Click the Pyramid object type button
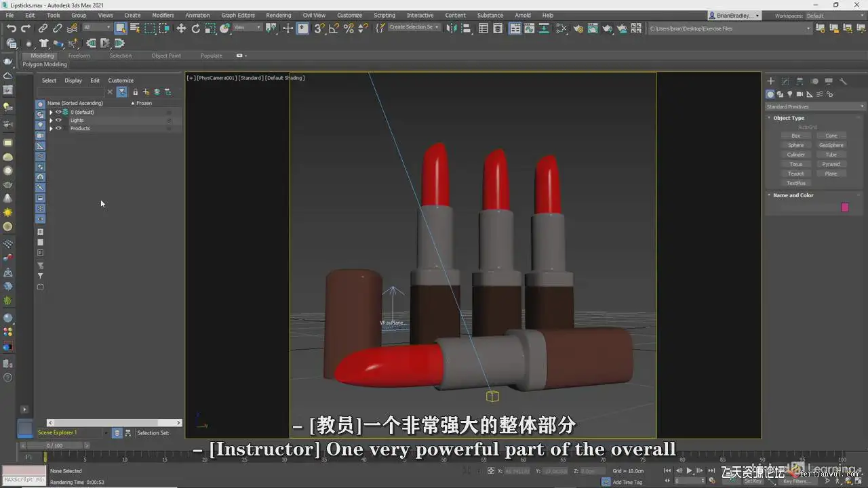This screenshot has height=488, width=868. [x=831, y=164]
